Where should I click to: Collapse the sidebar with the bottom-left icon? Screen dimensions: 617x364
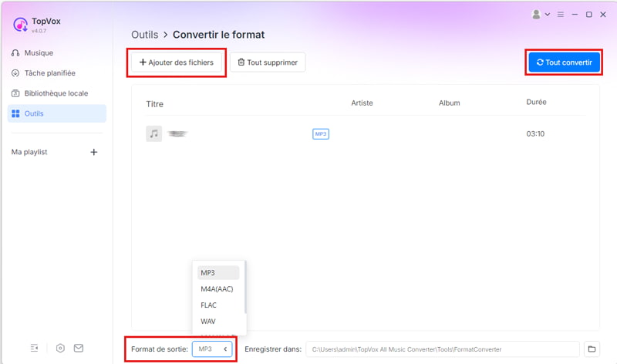pos(34,348)
